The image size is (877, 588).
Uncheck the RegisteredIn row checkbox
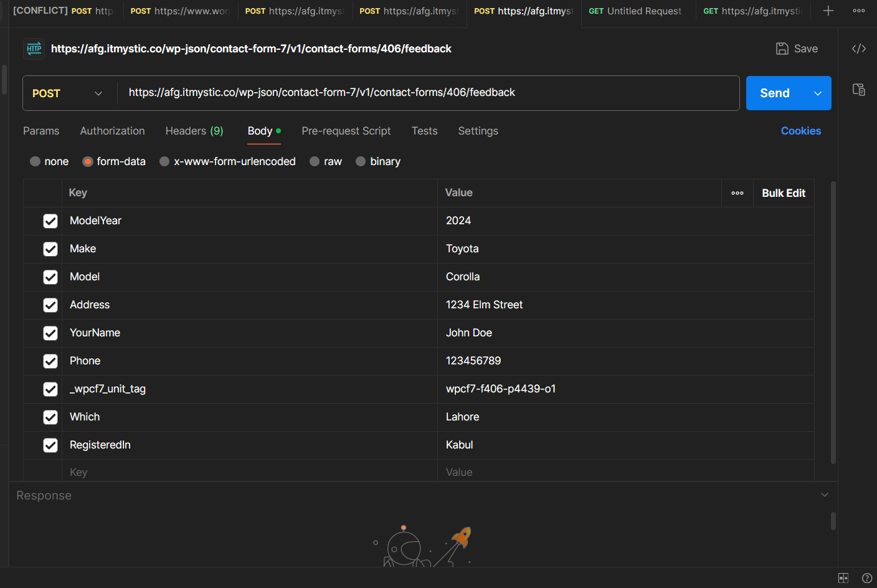tap(50, 445)
